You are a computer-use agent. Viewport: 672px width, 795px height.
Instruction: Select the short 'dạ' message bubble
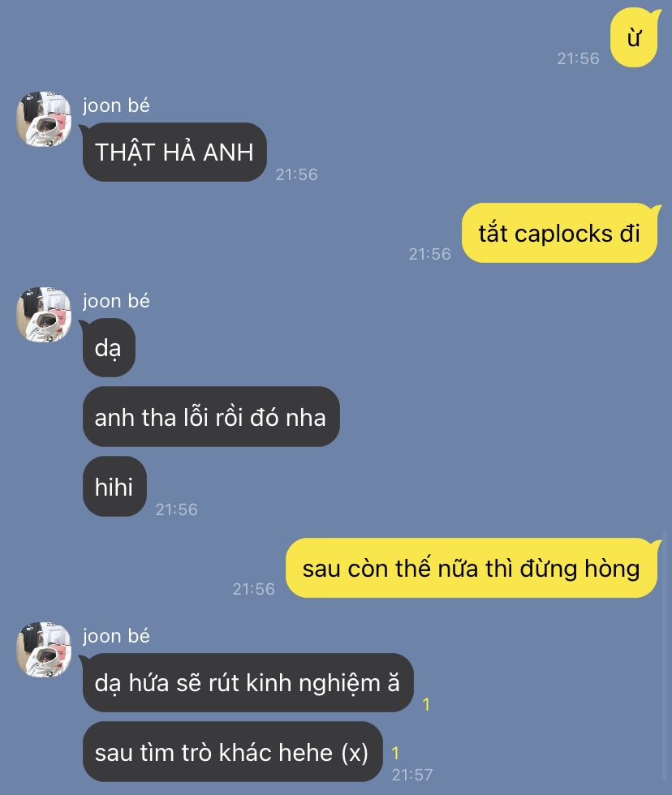109,348
